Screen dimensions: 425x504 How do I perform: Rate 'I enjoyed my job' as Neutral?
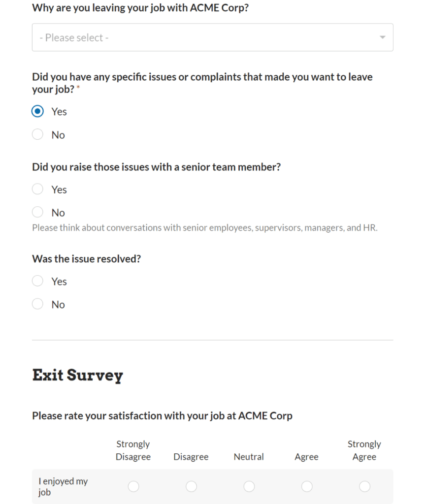[249, 486]
